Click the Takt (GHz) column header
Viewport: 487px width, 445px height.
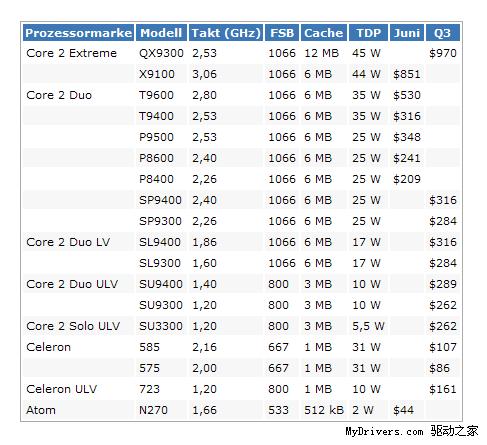[226, 33]
